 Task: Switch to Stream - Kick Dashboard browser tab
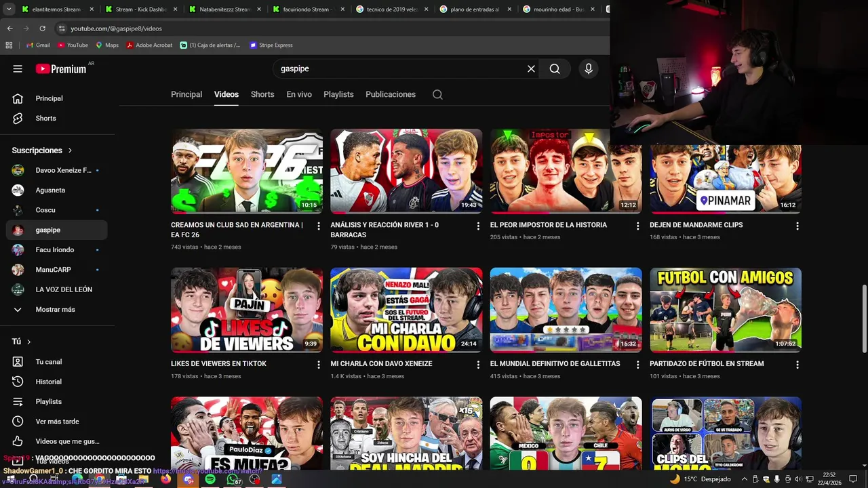tap(141, 9)
